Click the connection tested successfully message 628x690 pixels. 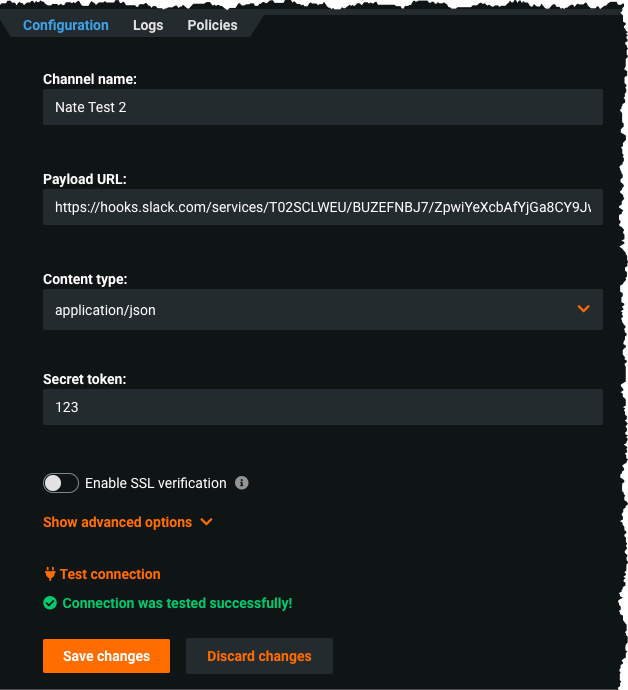[177, 603]
